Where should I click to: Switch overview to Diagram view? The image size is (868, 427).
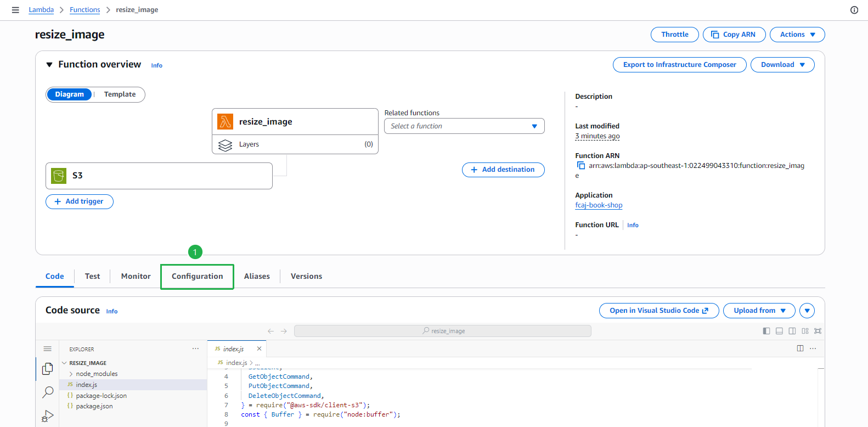pos(69,94)
